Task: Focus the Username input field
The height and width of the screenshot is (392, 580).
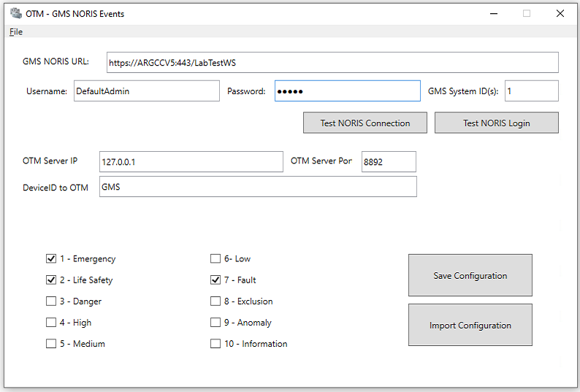Action: click(146, 91)
